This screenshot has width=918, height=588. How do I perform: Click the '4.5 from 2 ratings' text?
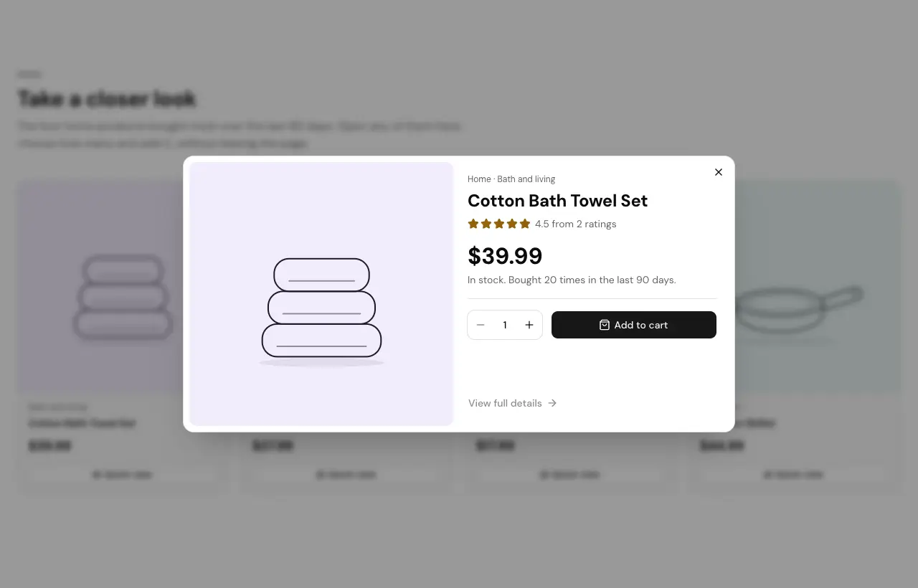point(576,224)
